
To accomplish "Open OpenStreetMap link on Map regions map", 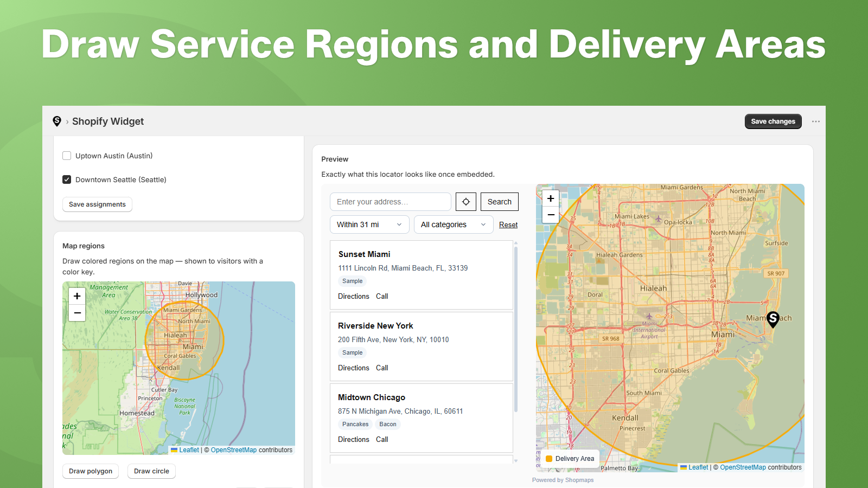I will click(x=234, y=450).
